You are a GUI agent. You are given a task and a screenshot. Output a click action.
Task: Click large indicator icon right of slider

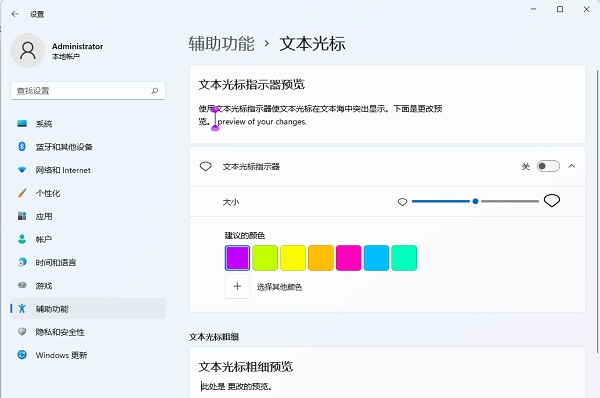[x=552, y=201]
